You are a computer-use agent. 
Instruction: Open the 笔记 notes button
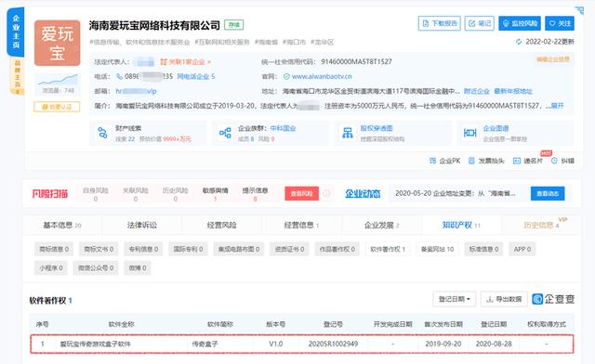pos(480,23)
